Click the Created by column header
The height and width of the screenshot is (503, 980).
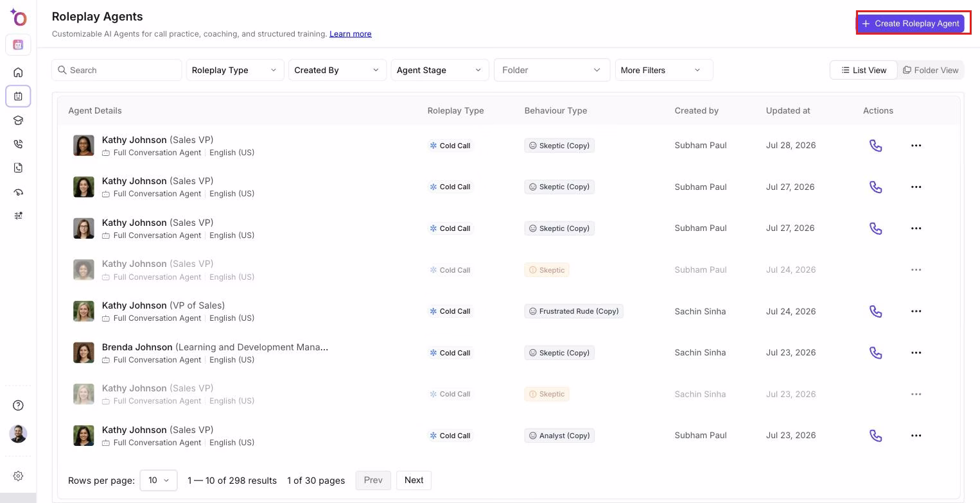click(x=697, y=110)
